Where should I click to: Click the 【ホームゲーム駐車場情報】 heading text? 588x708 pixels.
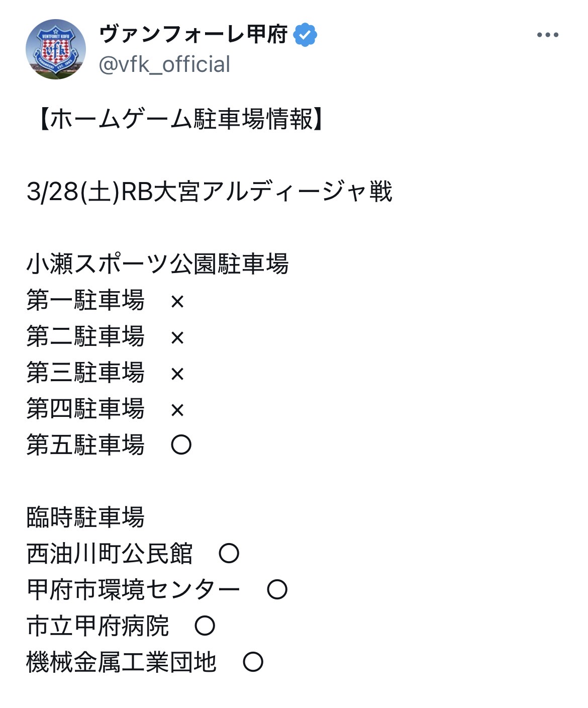click(x=182, y=119)
